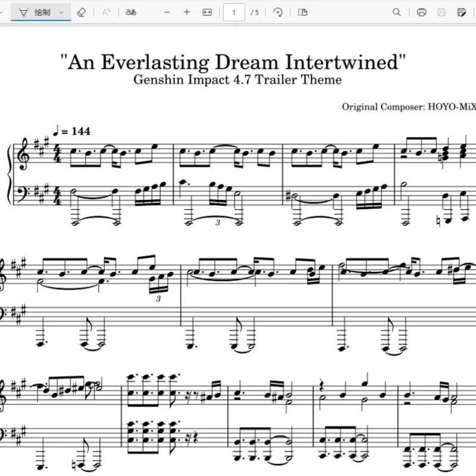Open the translate (aあ) tool

click(x=131, y=12)
